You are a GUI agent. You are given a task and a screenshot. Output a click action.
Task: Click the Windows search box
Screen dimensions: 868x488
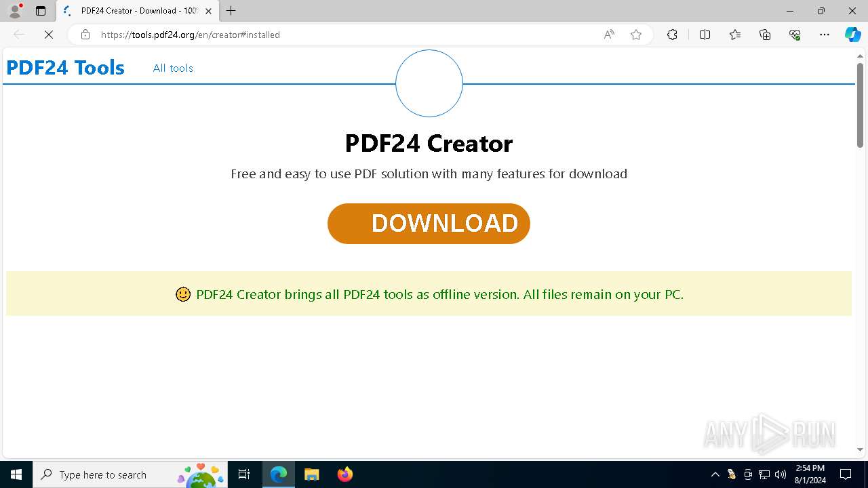[x=130, y=474]
